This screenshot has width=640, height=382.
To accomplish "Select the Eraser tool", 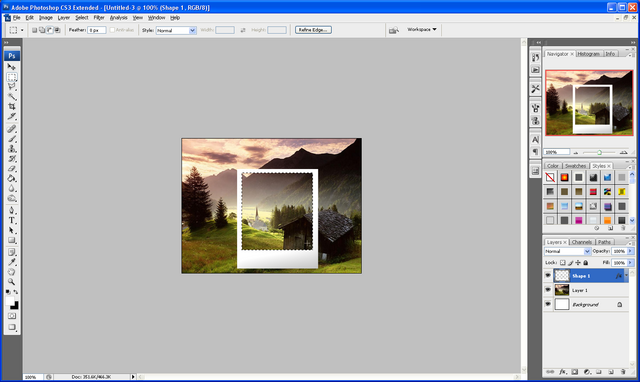I will 11,169.
